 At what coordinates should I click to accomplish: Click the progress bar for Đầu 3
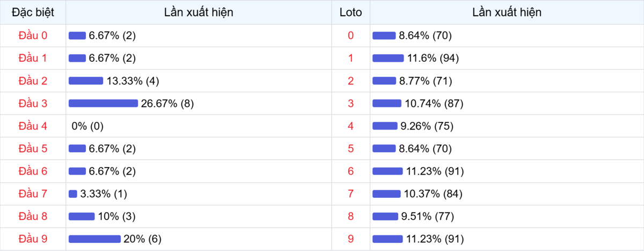[103, 103]
